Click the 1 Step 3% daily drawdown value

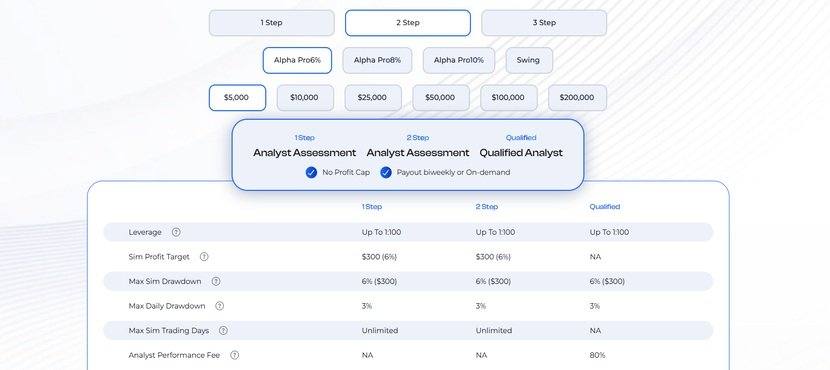click(366, 306)
